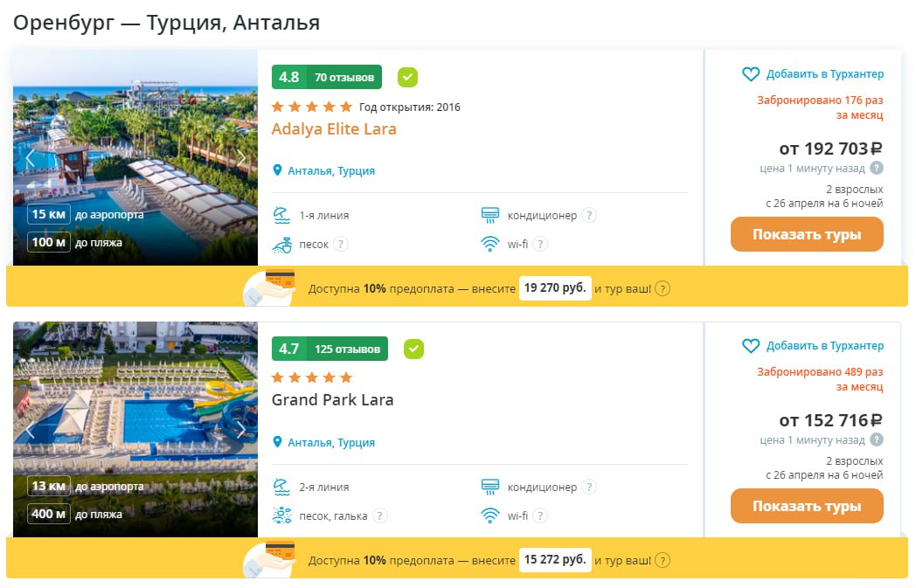Click green verified checkmark for Grand Park Lara
916x588 pixels.
413,349
